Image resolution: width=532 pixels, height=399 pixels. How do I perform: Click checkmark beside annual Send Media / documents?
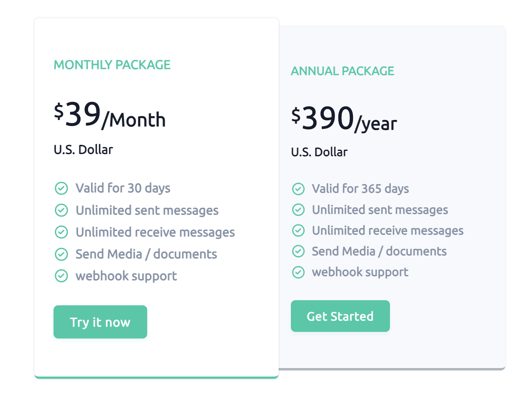298,251
